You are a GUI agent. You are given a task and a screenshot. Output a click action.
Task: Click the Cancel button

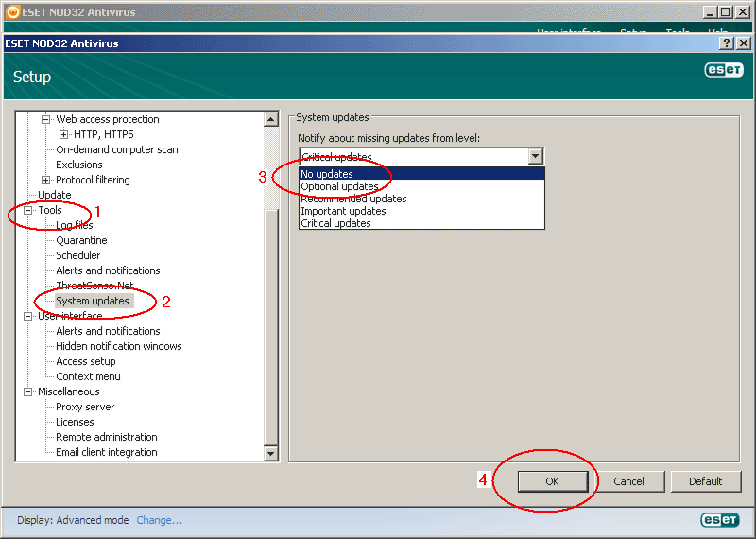pyautogui.click(x=628, y=481)
